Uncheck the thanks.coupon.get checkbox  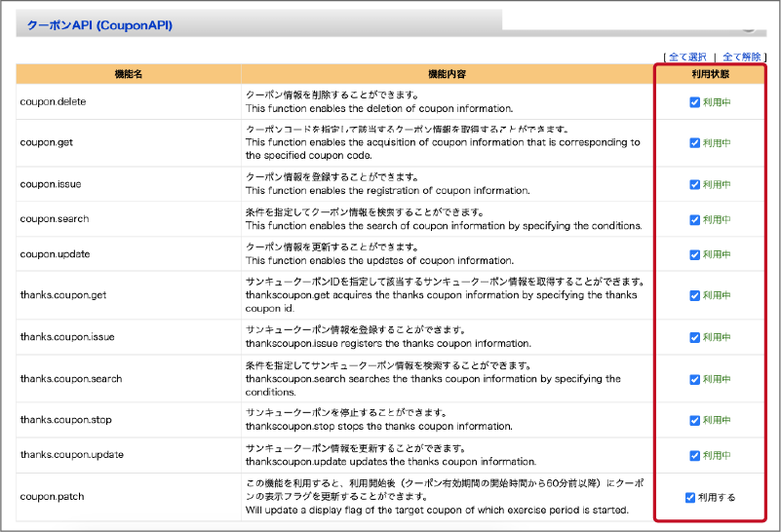point(695,295)
